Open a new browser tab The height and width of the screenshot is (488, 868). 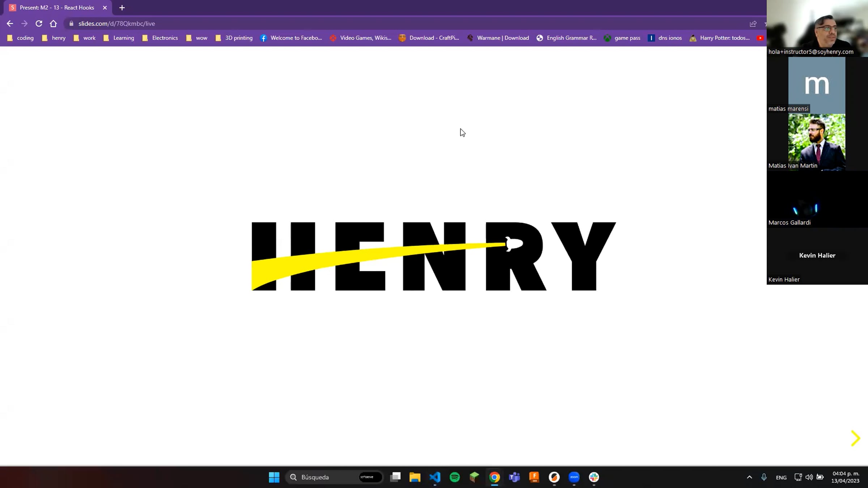click(122, 8)
